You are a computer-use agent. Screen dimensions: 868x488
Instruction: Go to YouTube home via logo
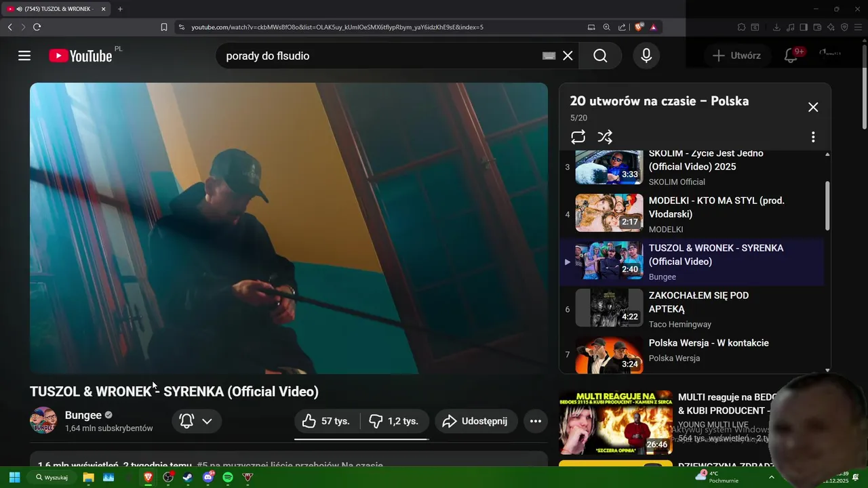[81, 56]
